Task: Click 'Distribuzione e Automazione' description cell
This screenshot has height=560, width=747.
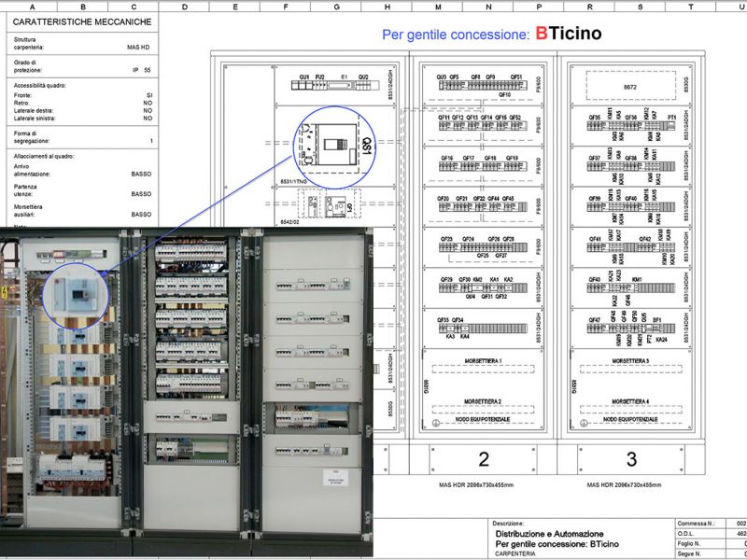Action: click(549, 534)
